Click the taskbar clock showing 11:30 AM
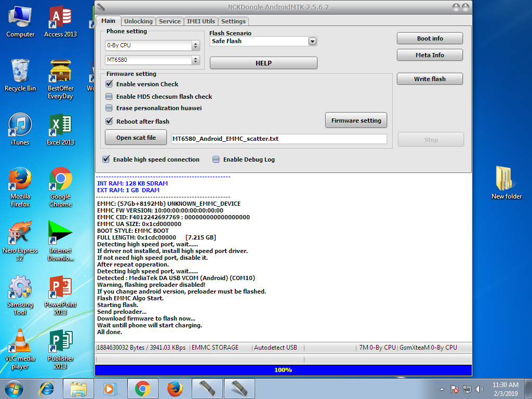 point(506,389)
